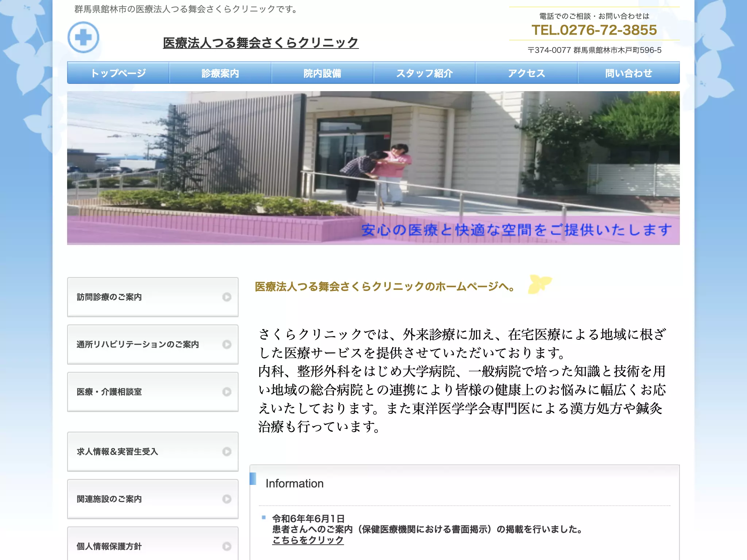Open 通所リハビリテーションのご案内 sidebar button
The image size is (747, 560).
pyautogui.click(x=153, y=345)
